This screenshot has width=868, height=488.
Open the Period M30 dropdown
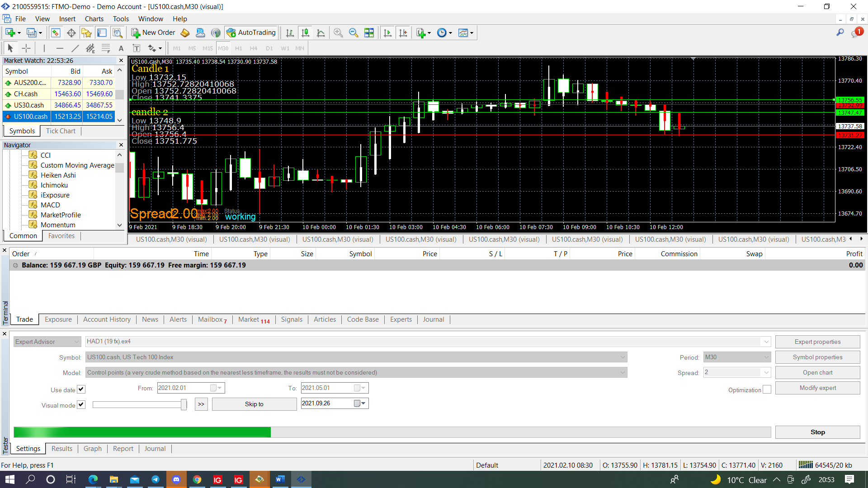point(737,357)
